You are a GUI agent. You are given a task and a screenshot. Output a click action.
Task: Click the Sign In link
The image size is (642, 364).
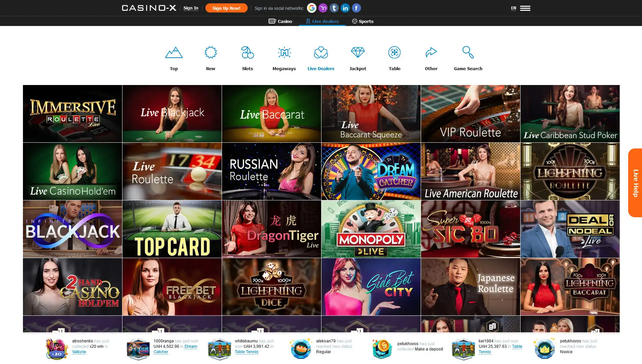click(x=191, y=8)
